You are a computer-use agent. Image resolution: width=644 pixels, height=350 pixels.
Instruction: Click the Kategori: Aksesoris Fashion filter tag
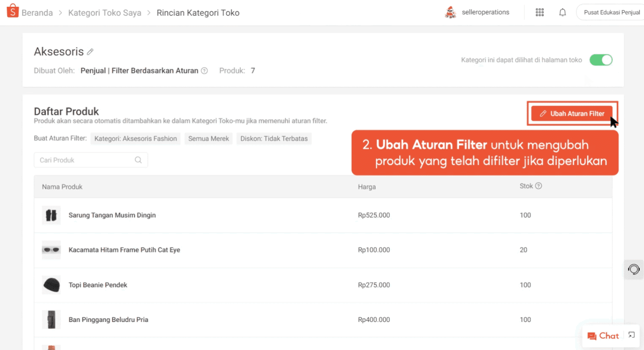(136, 139)
